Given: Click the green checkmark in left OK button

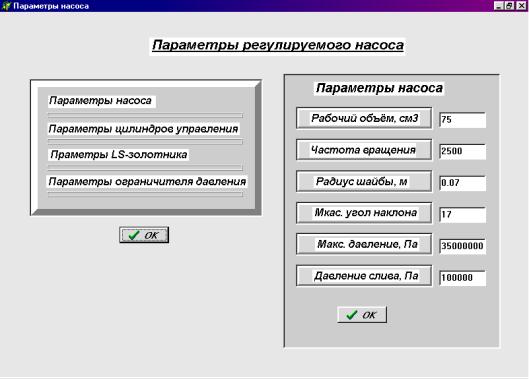Looking at the screenshot, I should coord(134,235).
